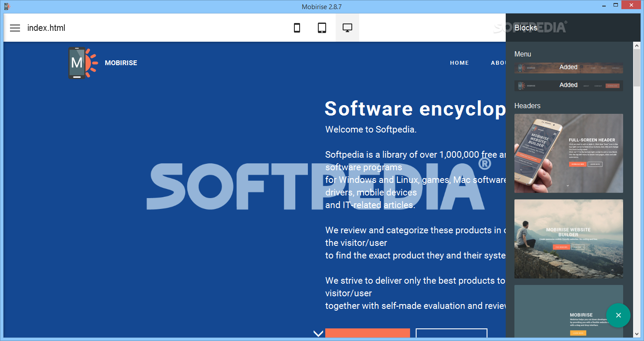Click the orange button in the header block
Screen dimensions: 644x341
pyautogui.click(x=367, y=333)
